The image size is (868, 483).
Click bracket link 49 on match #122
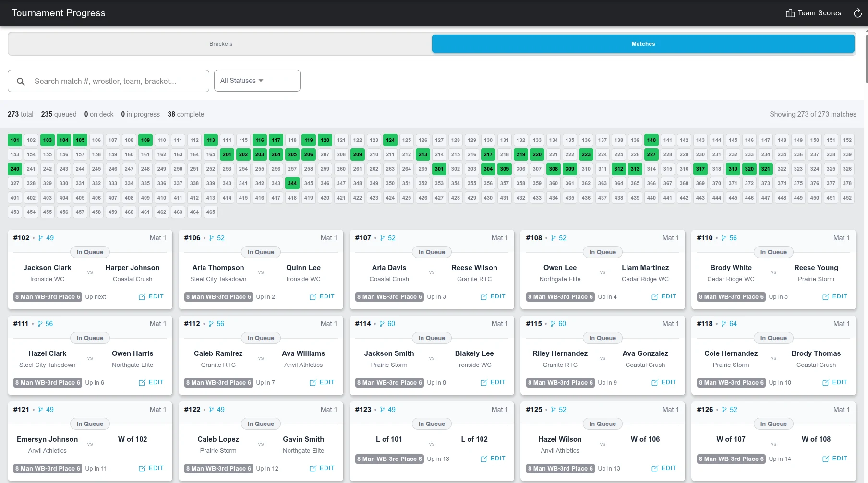pos(221,410)
